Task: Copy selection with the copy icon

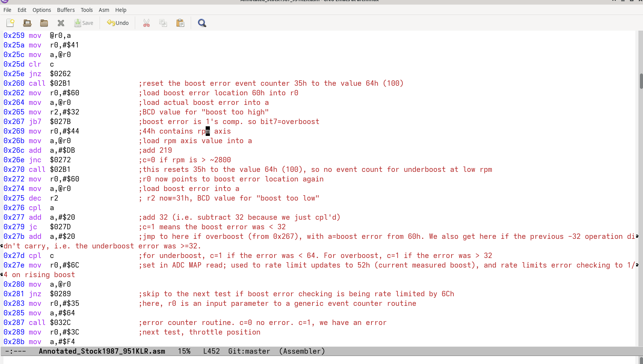Action: [163, 23]
